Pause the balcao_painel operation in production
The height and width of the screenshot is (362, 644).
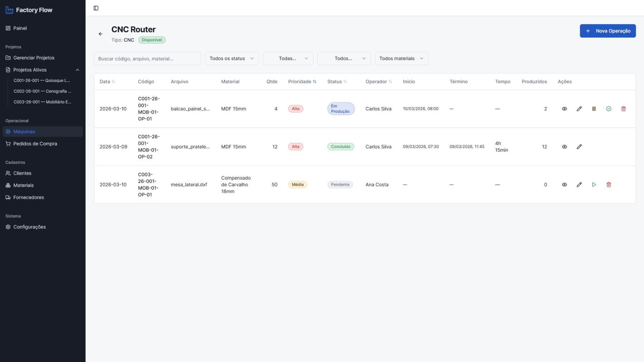pos(594,109)
